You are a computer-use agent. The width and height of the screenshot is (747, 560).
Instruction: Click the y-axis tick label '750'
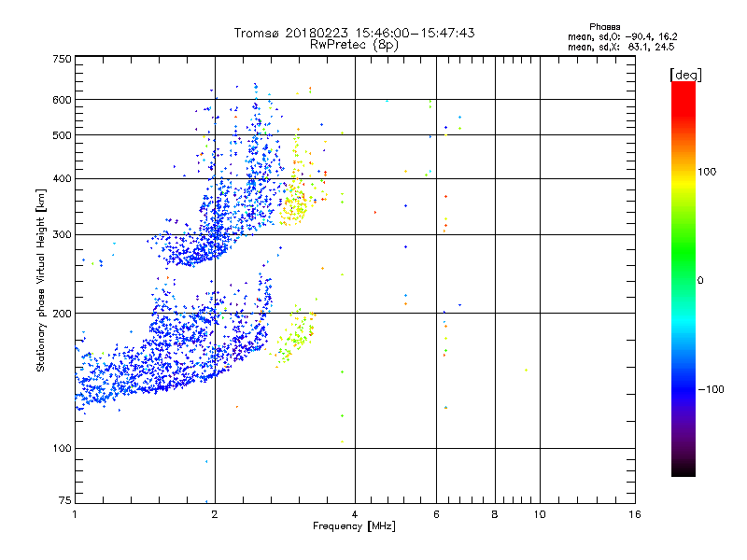point(62,59)
